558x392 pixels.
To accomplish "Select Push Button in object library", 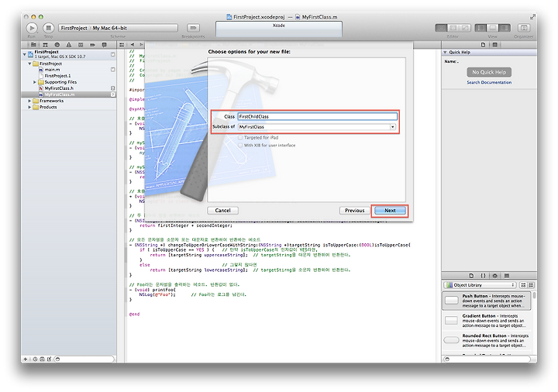I will 487,301.
